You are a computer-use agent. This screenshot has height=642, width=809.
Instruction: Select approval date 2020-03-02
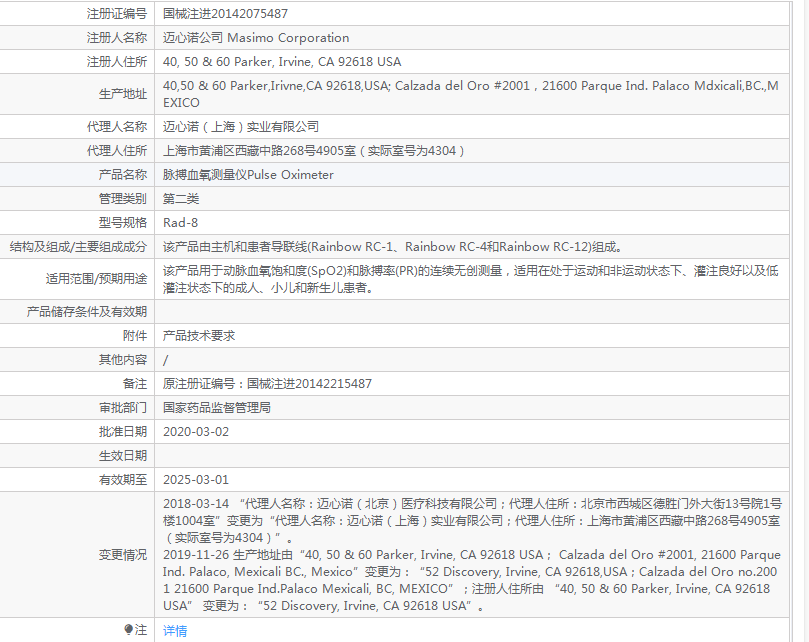click(x=196, y=432)
